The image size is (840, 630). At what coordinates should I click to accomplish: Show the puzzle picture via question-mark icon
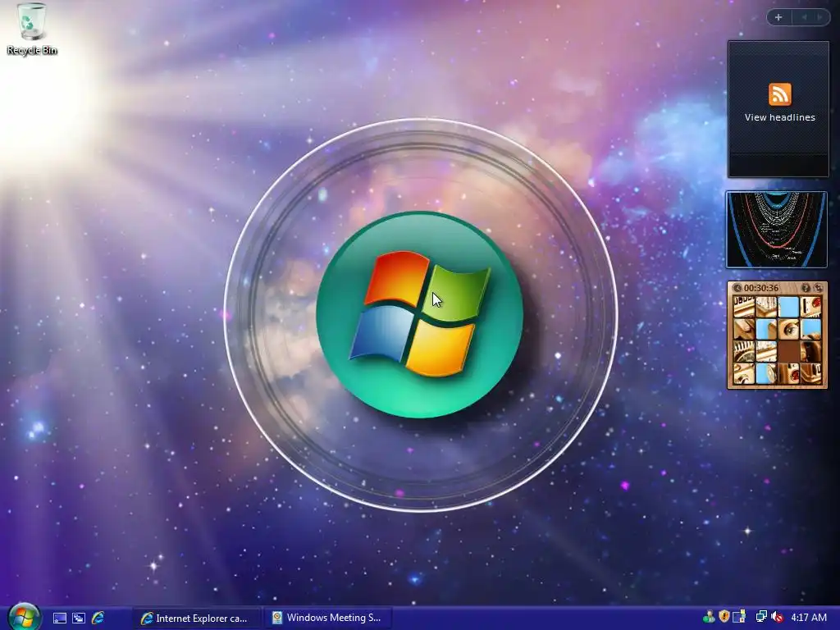(x=806, y=288)
